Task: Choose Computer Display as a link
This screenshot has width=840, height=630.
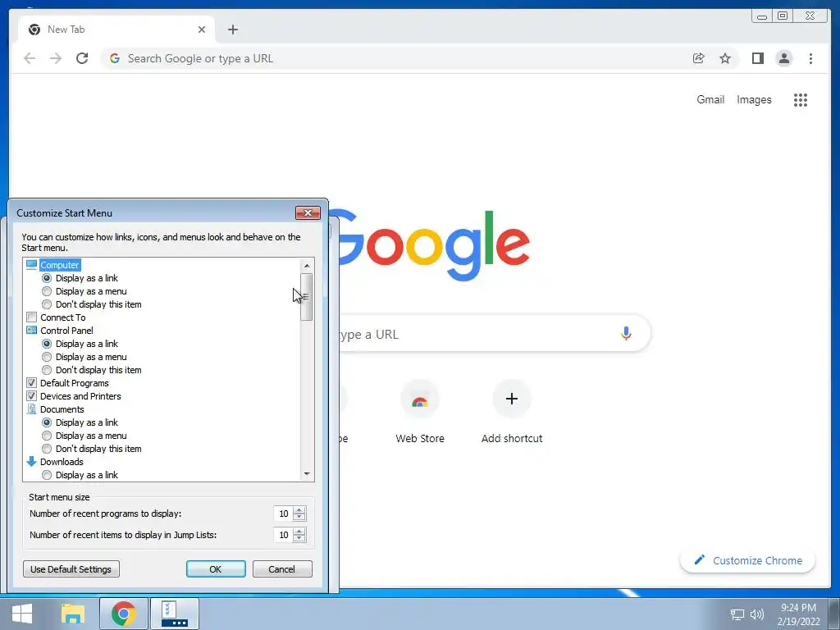Action: click(x=47, y=278)
